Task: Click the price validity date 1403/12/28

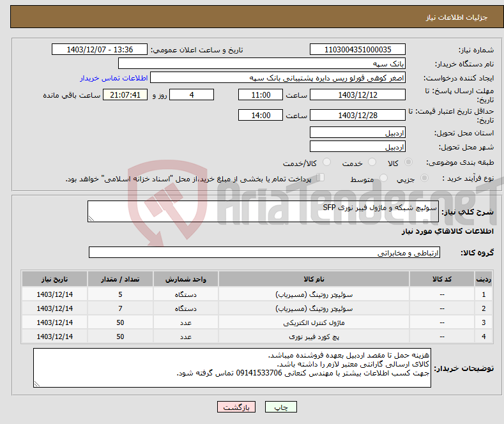Action: pyautogui.click(x=358, y=115)
